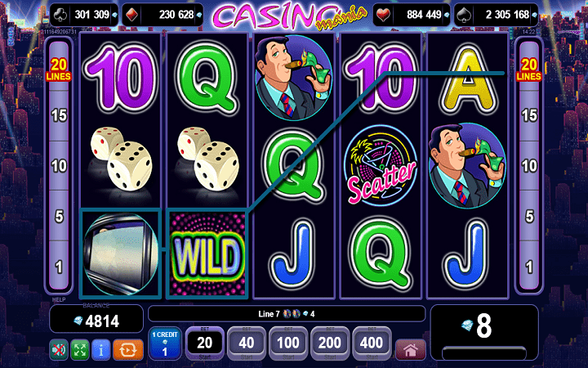This screenshot has height=368, width=588.
Task: Click the diamonds jackpot icon
Action: (x=131, y=15)
